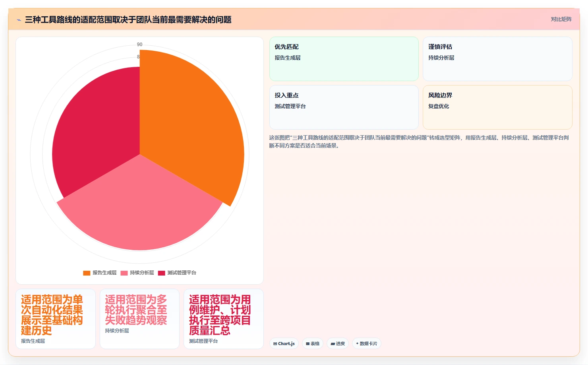Click the 进度 tag chip
The image size is (588, 365).
[338, 344]
